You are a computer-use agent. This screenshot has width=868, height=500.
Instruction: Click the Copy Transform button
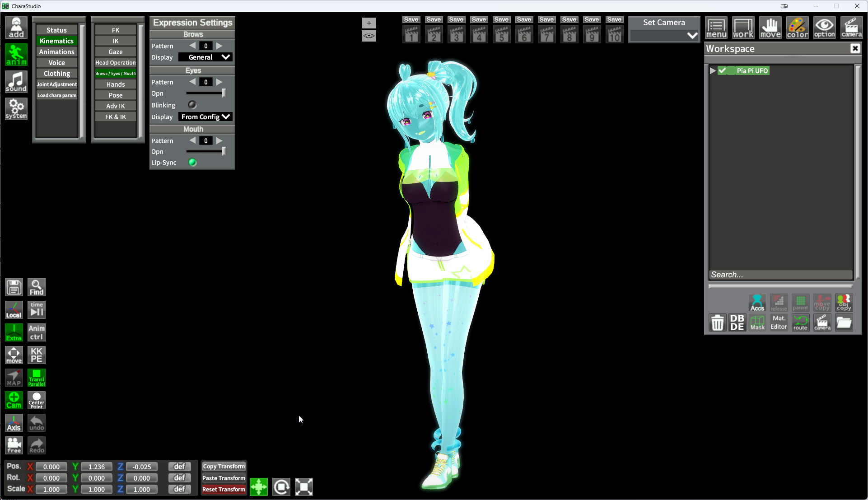pos(224,467)
